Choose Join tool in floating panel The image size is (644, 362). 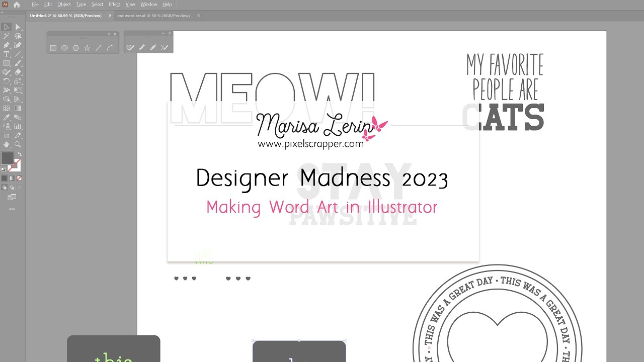click(164, 47)
